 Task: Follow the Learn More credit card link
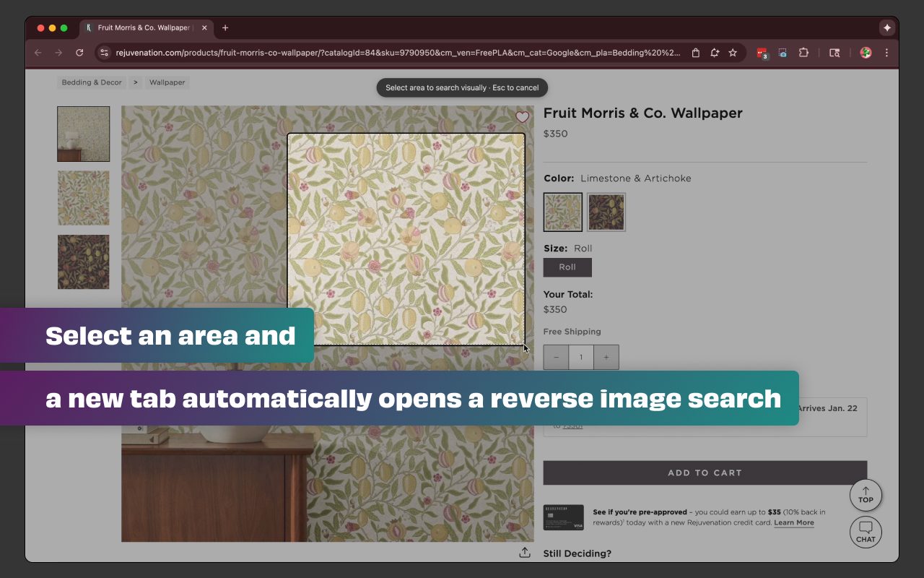click(794, 522)
